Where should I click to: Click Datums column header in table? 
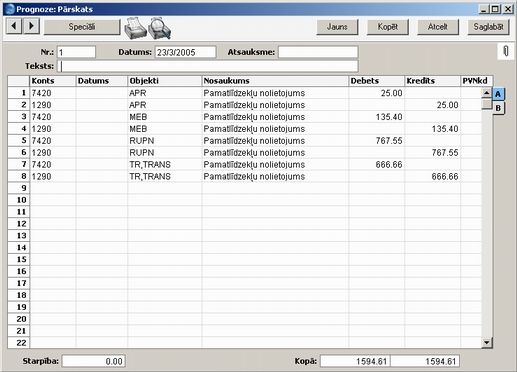102,81
